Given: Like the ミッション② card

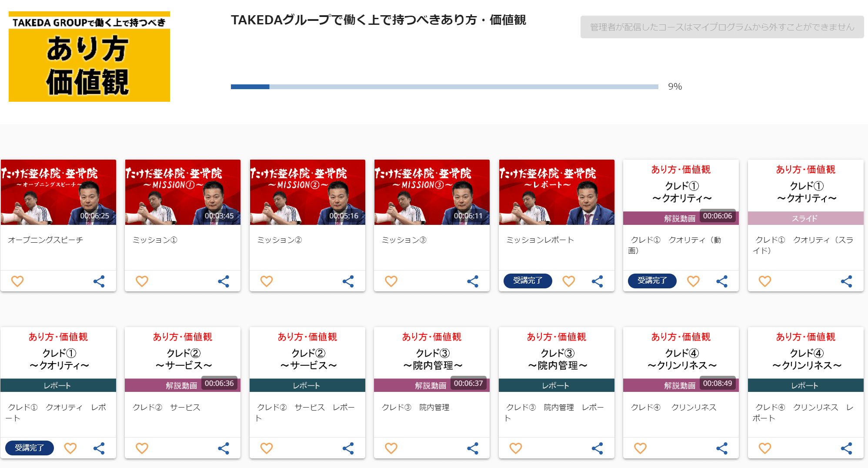Looking at the screenshot, I should click(267, 281).
